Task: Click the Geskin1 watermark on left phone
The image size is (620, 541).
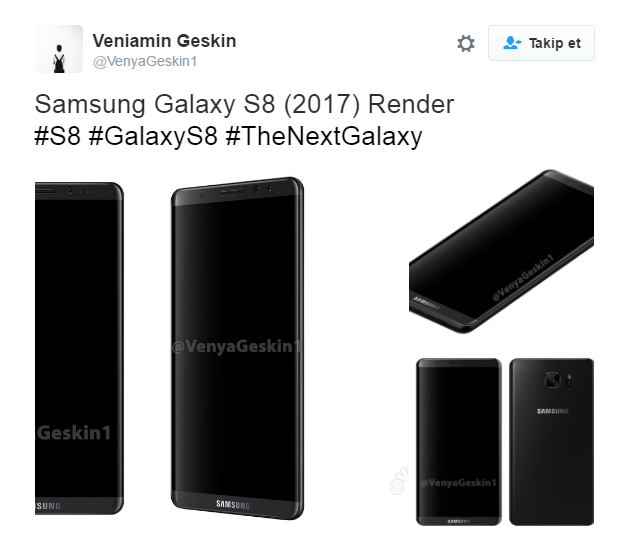Action: 74,433
